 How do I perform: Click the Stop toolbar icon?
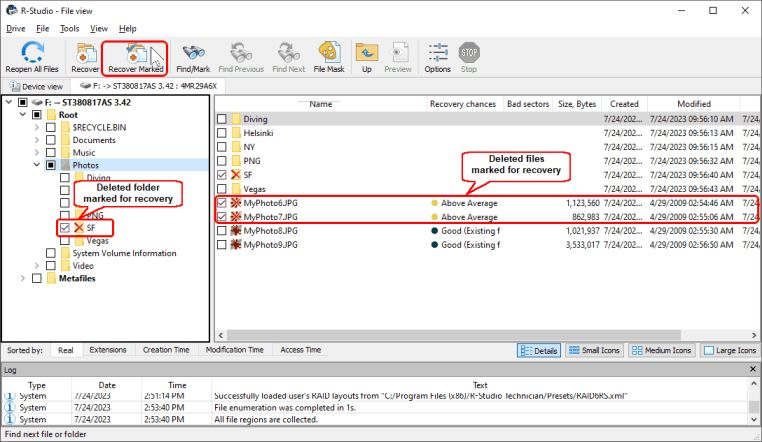[469, 52]
